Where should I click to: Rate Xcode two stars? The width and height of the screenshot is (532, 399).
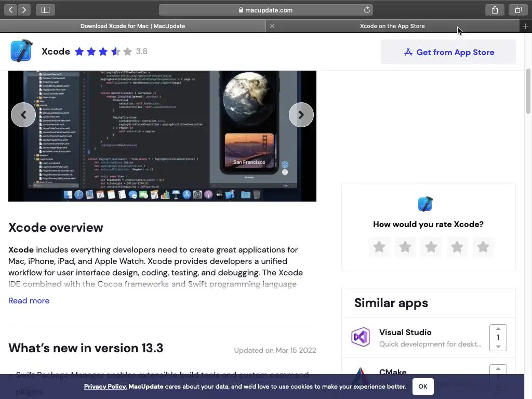[x=405, y=247]
